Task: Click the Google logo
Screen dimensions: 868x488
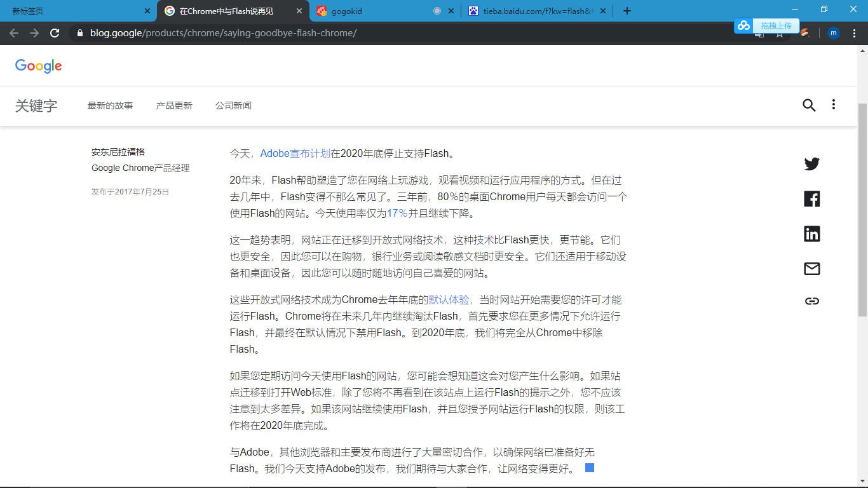Action: (x=39, y=66)
